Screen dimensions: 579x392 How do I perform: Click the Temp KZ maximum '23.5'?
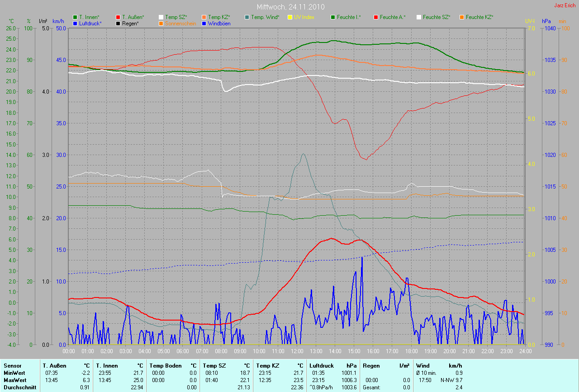298,380
